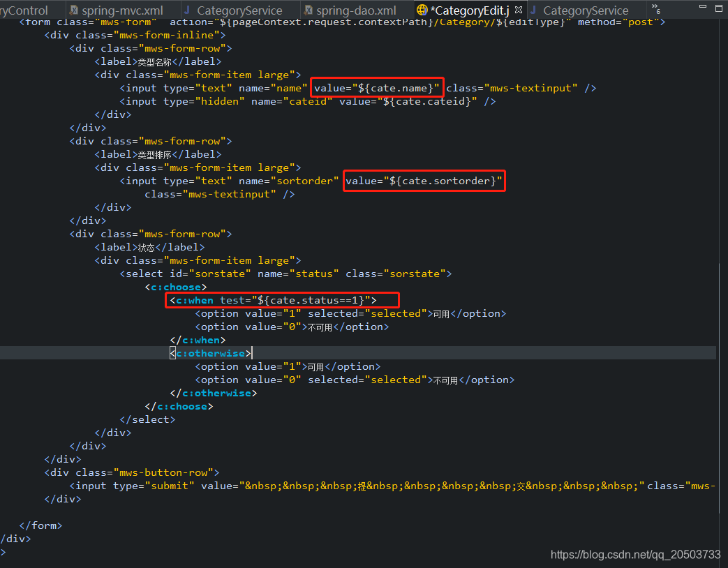Click the 状态 label text
728x568 pixels.
coord(147,247)
